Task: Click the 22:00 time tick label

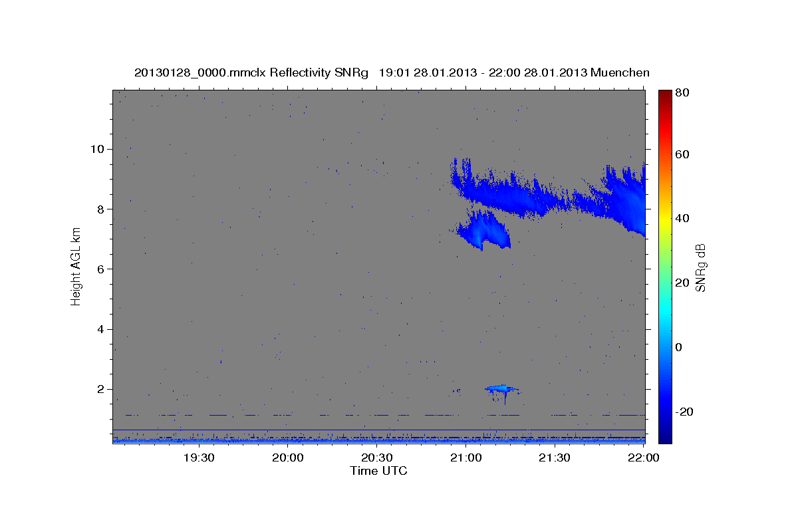Action: click(644, 458)
